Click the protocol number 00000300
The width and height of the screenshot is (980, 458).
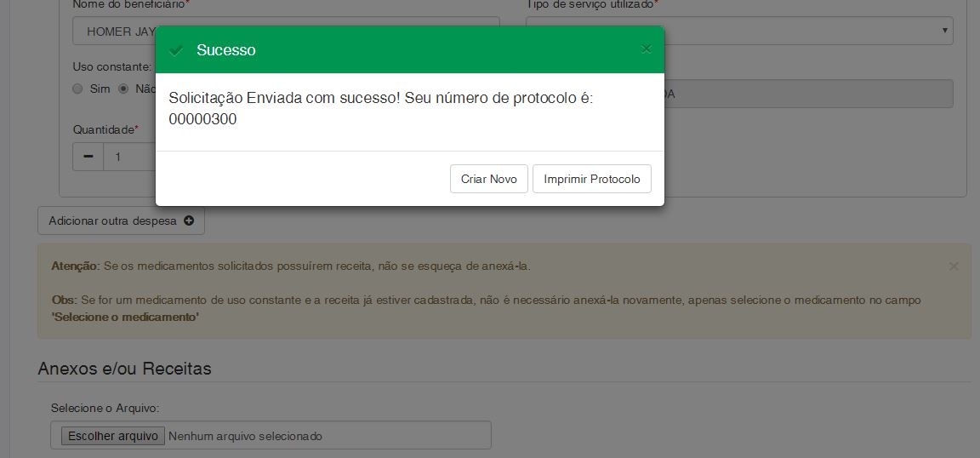click(202, 119)
